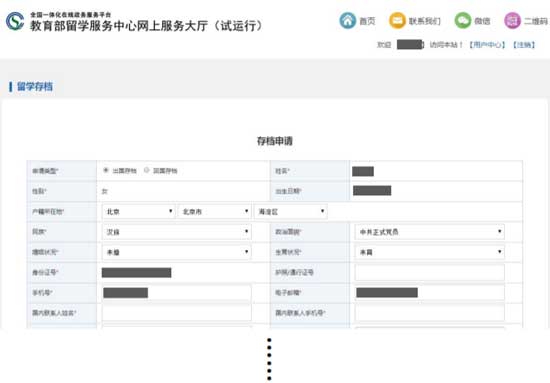550x383 pixels.
Task: Click the 电子邮箱 input field
Action: pos(430,293)
